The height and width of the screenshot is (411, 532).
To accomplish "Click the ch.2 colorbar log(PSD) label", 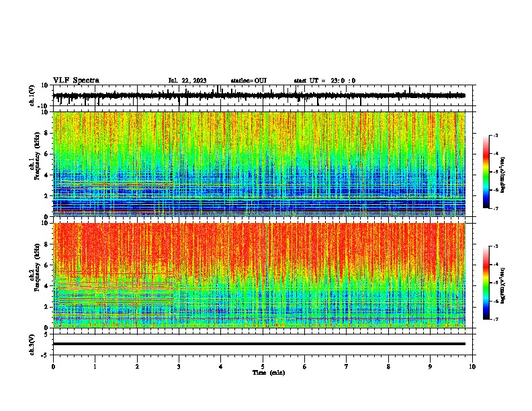I will (502, 285).
